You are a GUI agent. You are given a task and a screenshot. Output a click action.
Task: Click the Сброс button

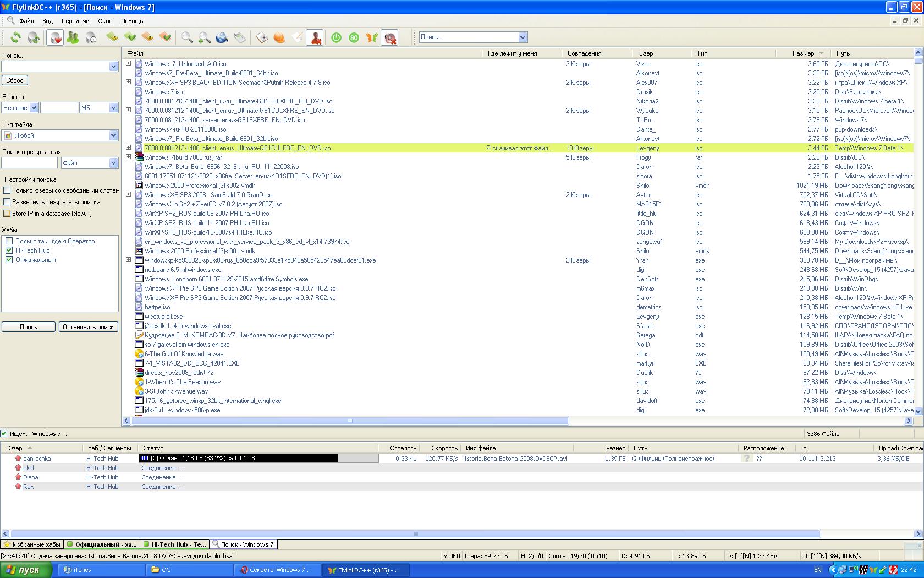coord(15,80)
